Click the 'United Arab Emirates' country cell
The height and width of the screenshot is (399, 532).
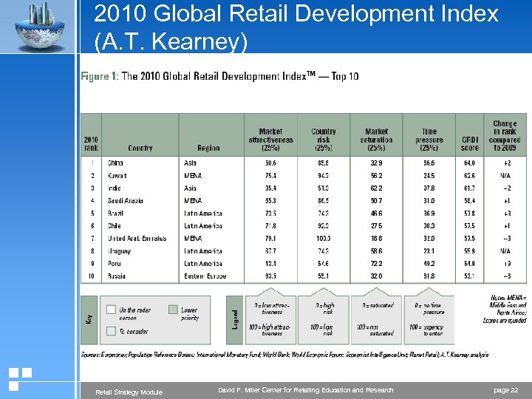137,238
